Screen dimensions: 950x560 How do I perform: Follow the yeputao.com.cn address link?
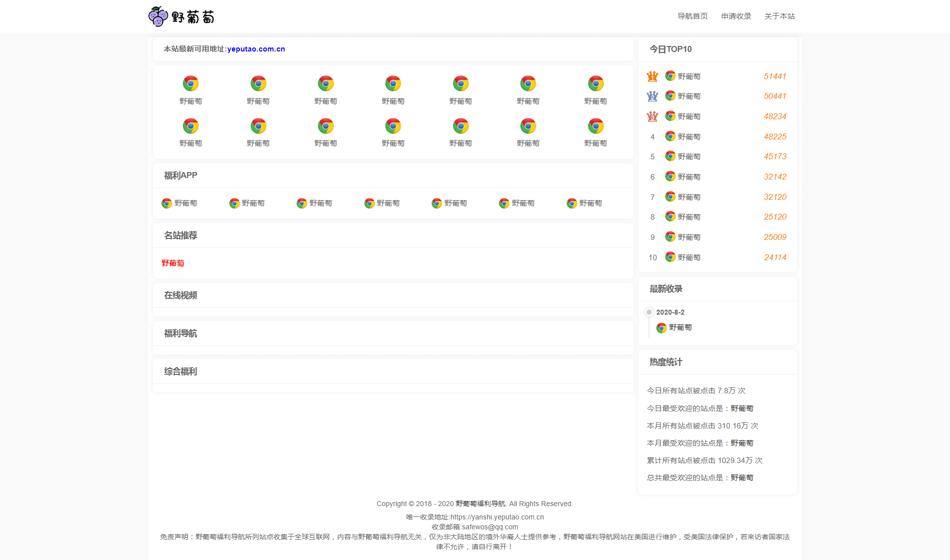click(x=256, y=49)
